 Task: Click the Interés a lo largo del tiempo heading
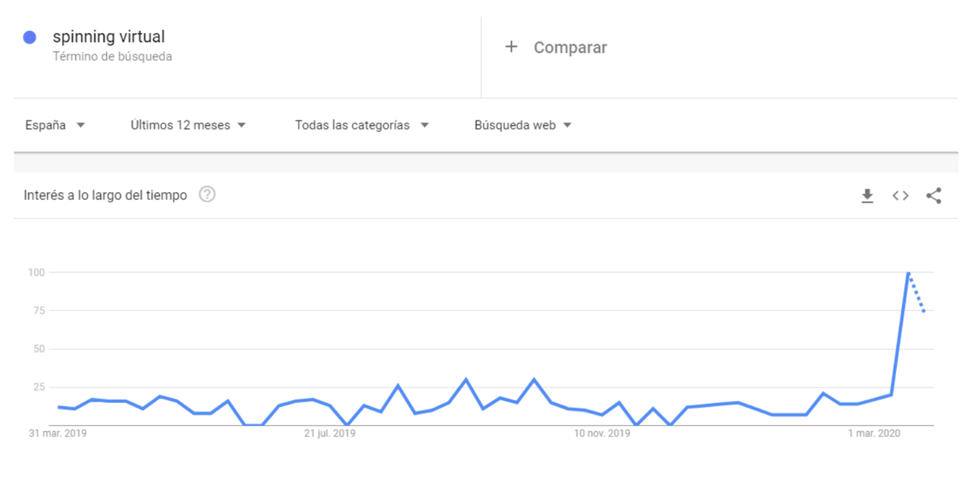pos(105,195)
